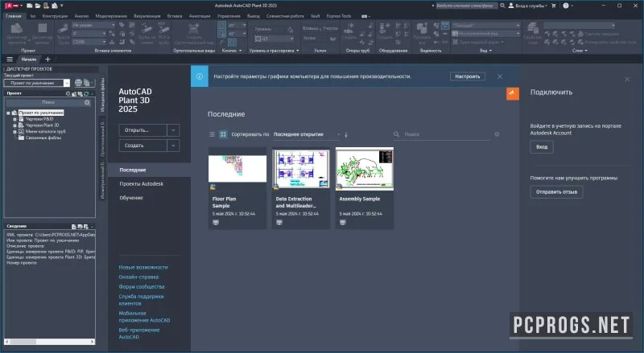Click the Open folder icon in quick access toolbar
644x353 pixels.
(x=37, y=6)
